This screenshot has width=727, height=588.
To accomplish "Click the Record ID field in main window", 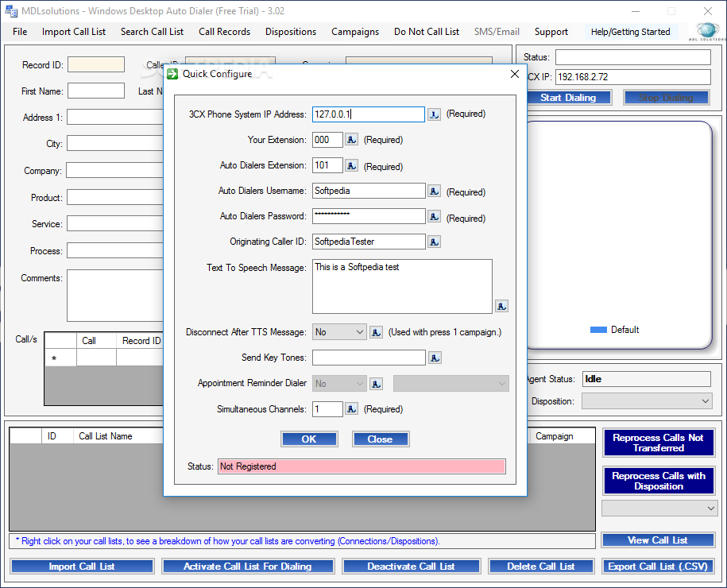I will (96, 64).
